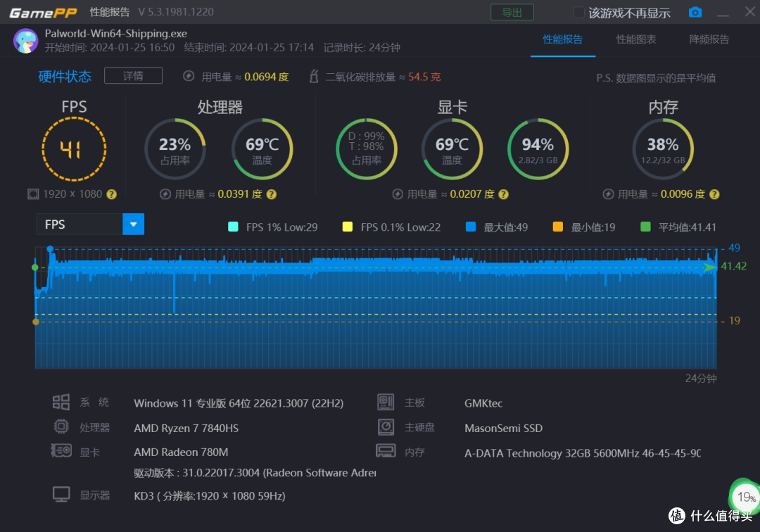760x532 pixels.
Task: Click the green average marker on chart axis
Action: click(x=35, y=267)
